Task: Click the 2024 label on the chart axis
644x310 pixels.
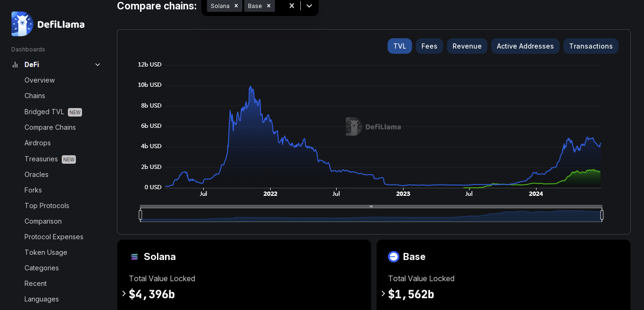Action: pyautogui.click(x=536, y=194)
